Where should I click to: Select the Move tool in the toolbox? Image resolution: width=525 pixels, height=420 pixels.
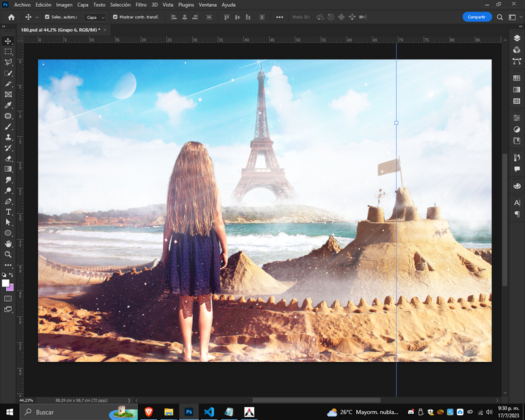pyautogui.click(x=8, y=41)
